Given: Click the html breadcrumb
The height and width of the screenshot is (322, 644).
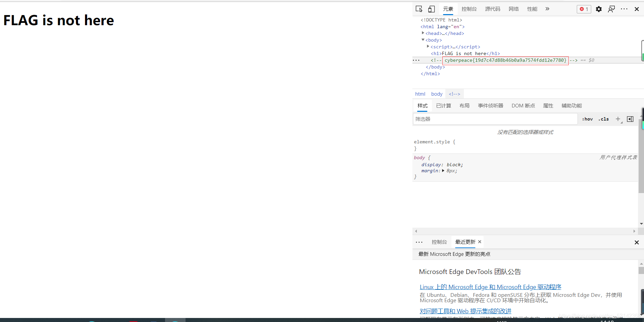Looking at the screenshot, I should point(420,94).
